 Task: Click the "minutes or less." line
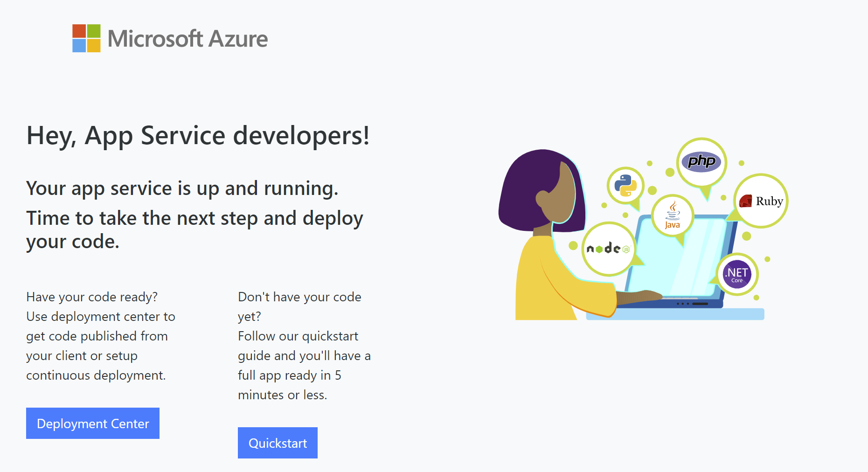[x=283, y=395]
